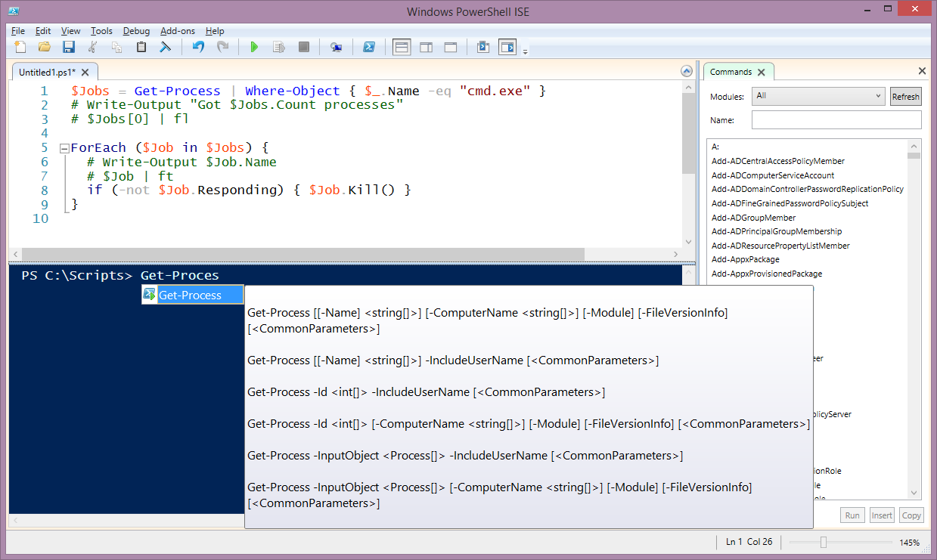Click the Stop Operation square icon
937x560 pixels.
tap(303, 47)
